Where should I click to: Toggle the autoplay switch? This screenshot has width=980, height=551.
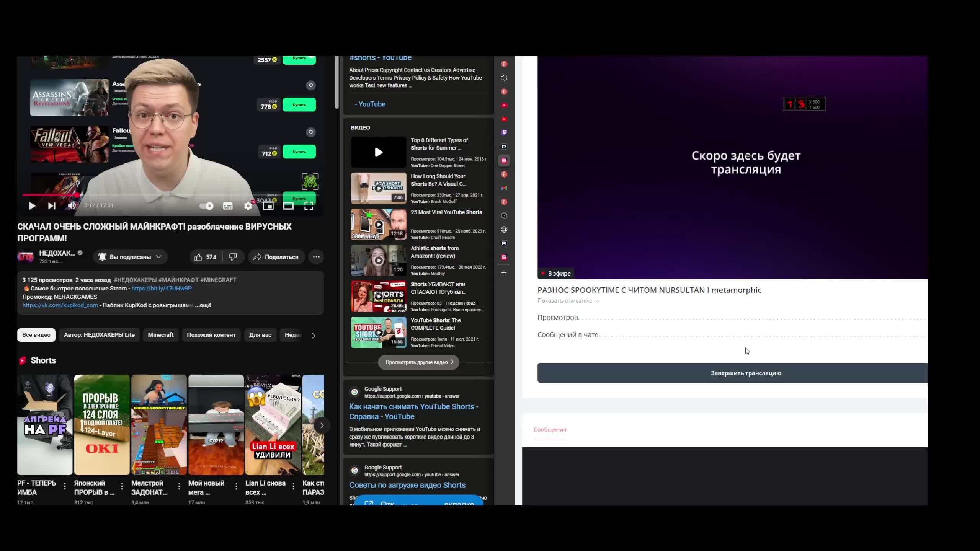pos(207,206)
